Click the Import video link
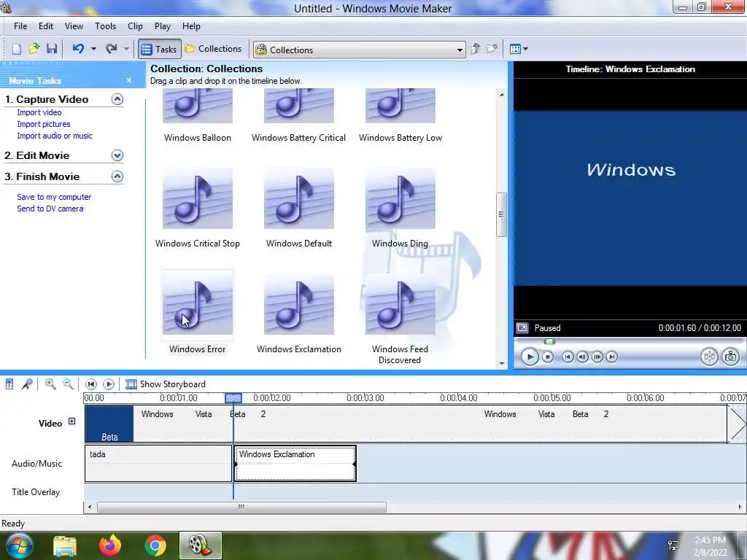Screen dimensions: 747x560 [39, 112]
